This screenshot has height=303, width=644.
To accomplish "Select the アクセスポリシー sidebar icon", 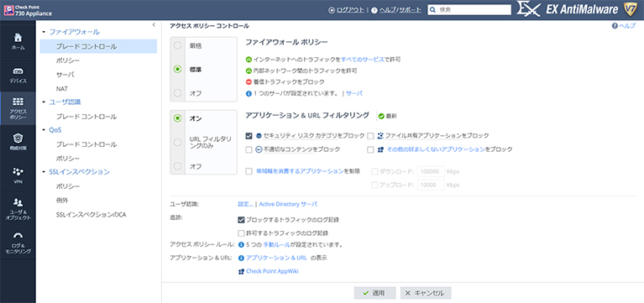I will (x=18, y=102).
